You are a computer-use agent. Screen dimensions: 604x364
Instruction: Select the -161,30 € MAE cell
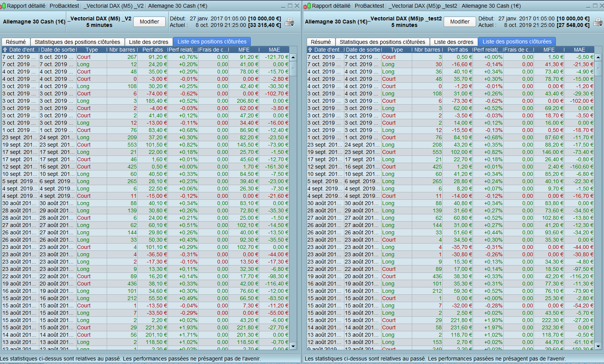[x=274, y=167]
